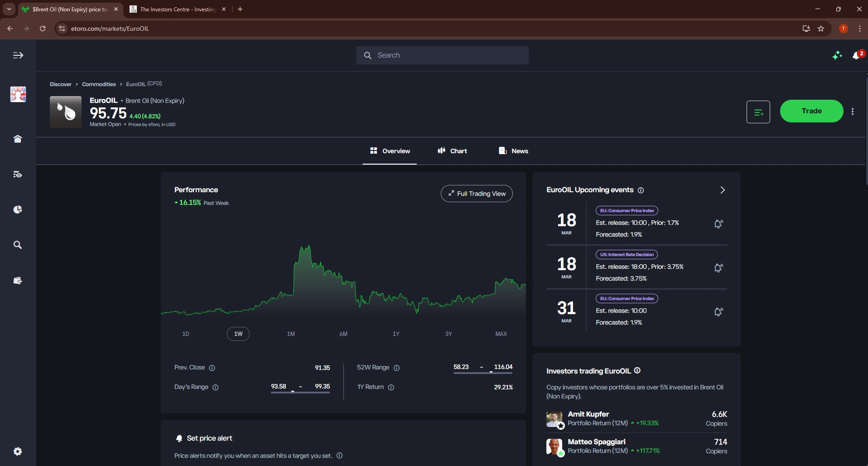
Task: Open the Chrome profile T avatar
Action: pyautogui.click(x=843, y=29)
